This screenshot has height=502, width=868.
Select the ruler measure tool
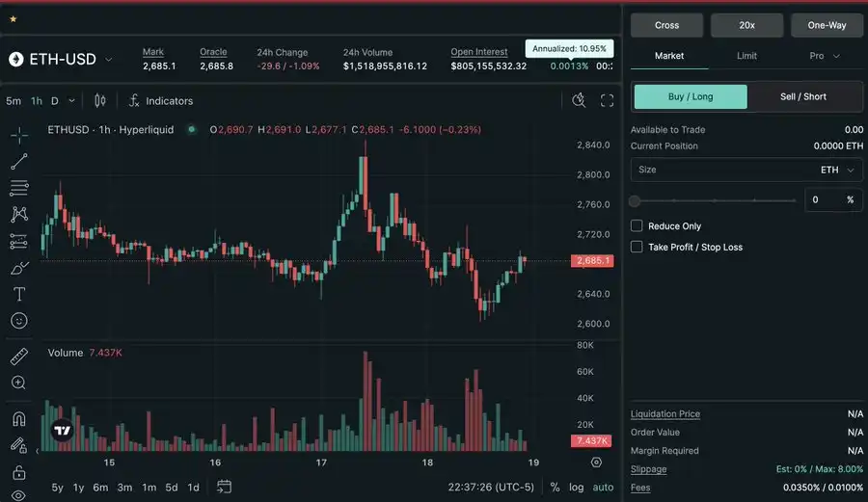click(19, 357)
